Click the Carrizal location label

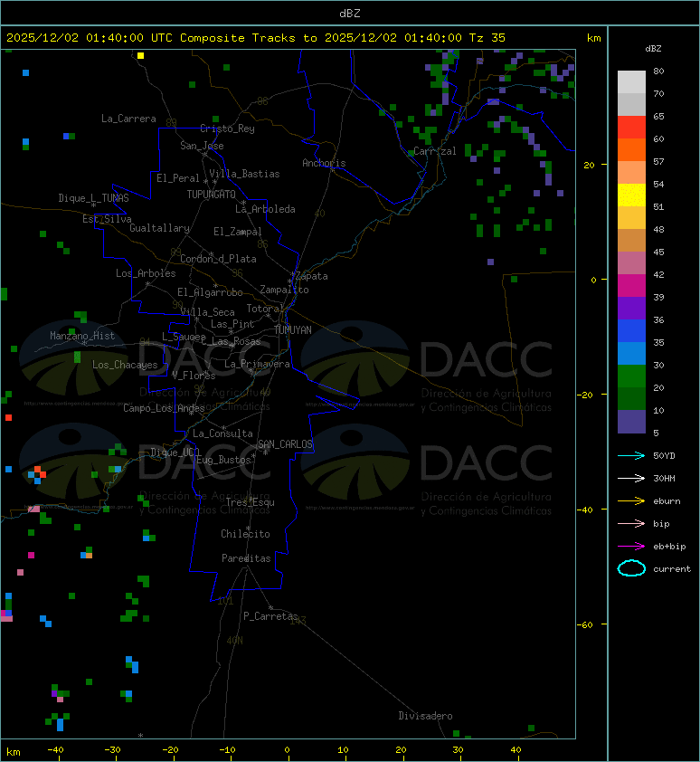pos(435,151)
